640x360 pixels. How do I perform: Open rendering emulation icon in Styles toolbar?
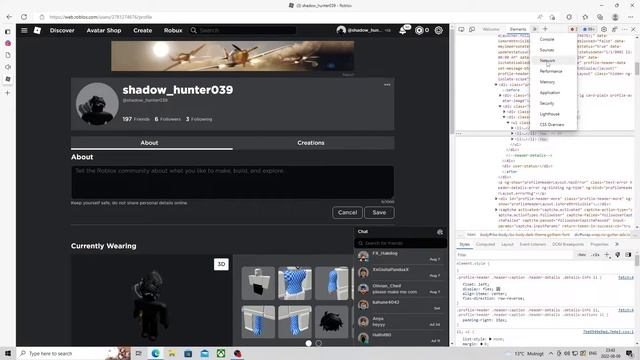pyautogui.click(x=618, y=255)
